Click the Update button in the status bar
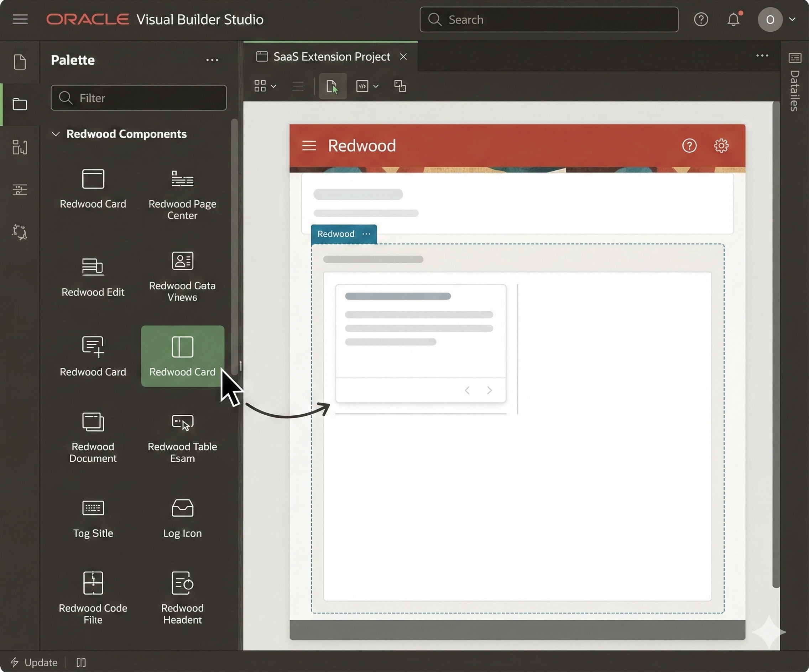This screenshot has width=809, height=672. pyautogui.click(x=34, y=662)
